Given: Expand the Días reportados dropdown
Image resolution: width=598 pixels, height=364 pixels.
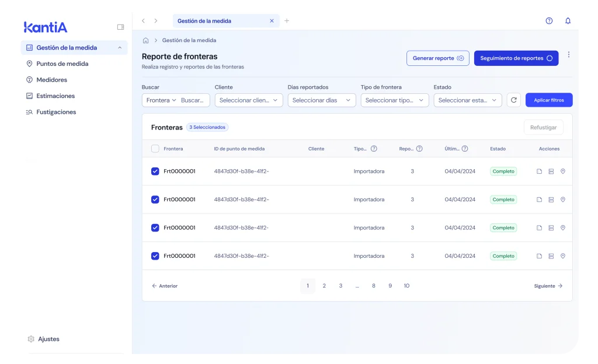Looking at the screenshot, I should coord(322,100).
